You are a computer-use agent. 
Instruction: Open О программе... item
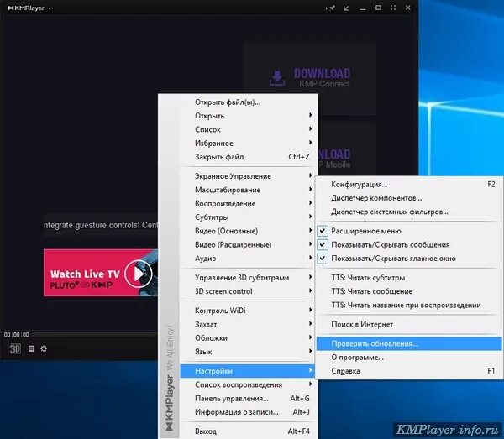coord(409,358)
